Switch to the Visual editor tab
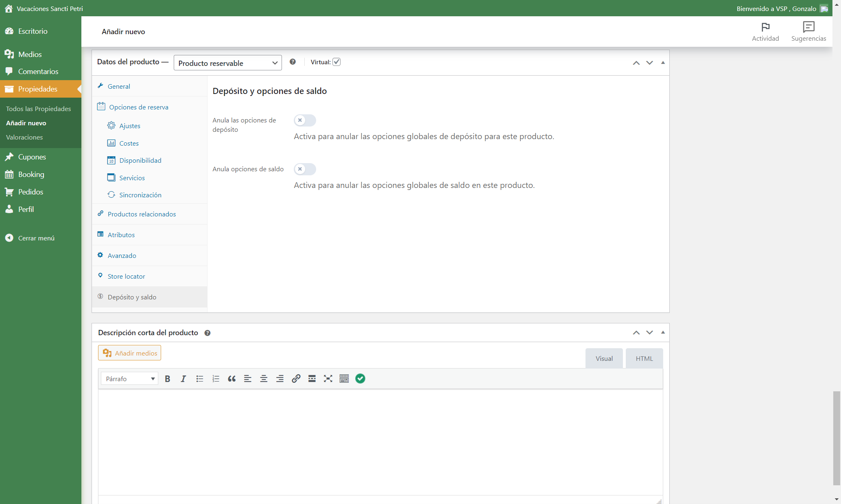 [604, 358]
